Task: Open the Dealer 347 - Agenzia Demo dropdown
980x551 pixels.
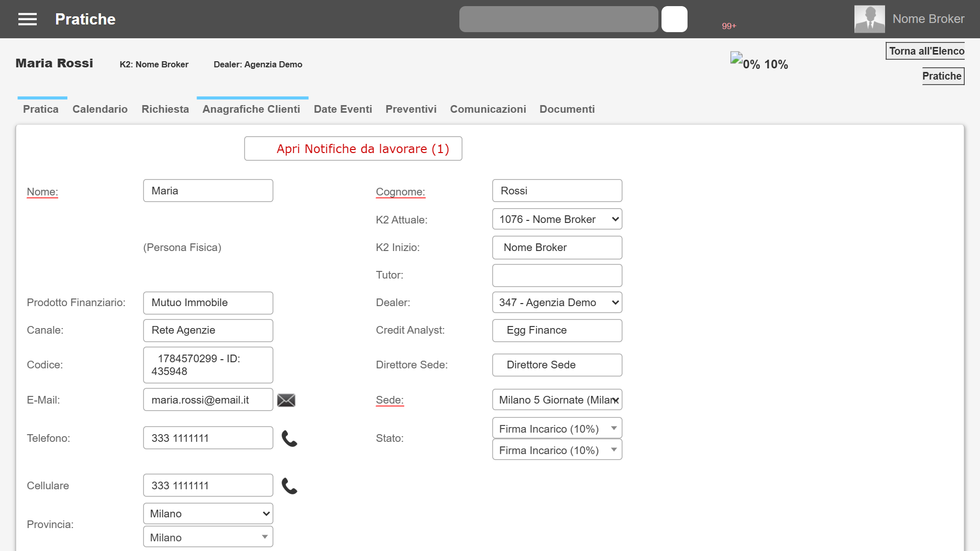Action: click(557, 303)
